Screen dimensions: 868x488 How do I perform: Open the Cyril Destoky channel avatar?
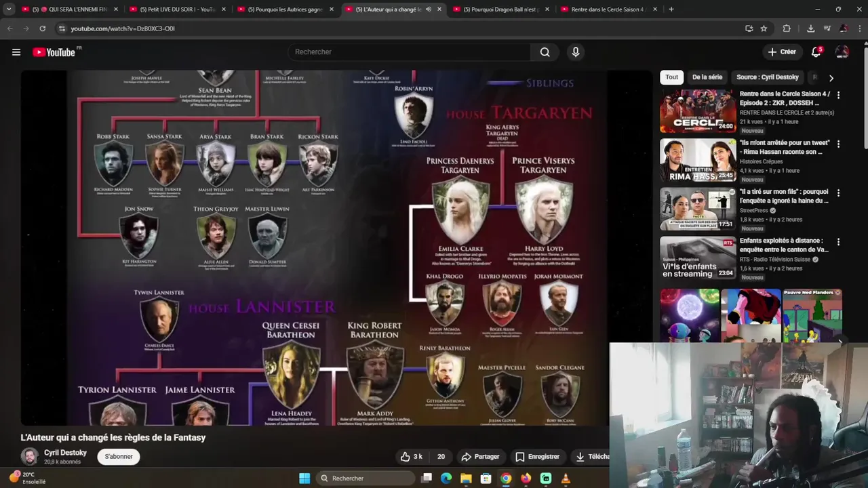pos(29,457)
